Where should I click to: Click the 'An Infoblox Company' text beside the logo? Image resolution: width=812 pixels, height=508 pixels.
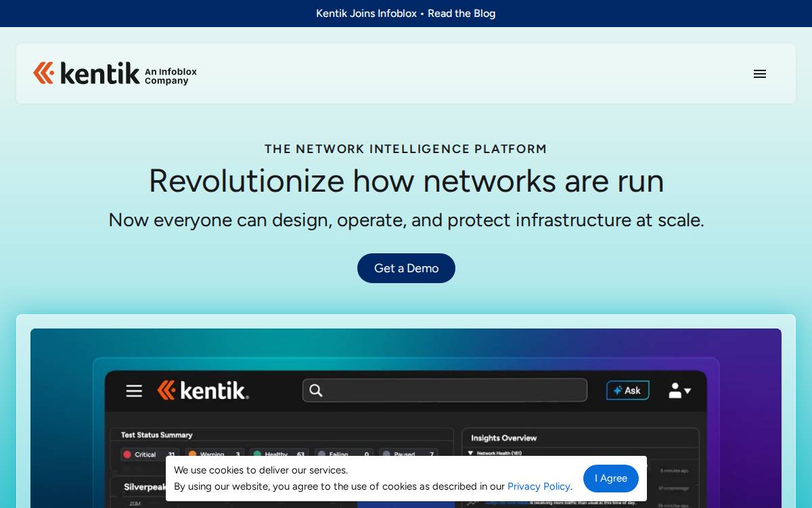click(x=171, y=76)
